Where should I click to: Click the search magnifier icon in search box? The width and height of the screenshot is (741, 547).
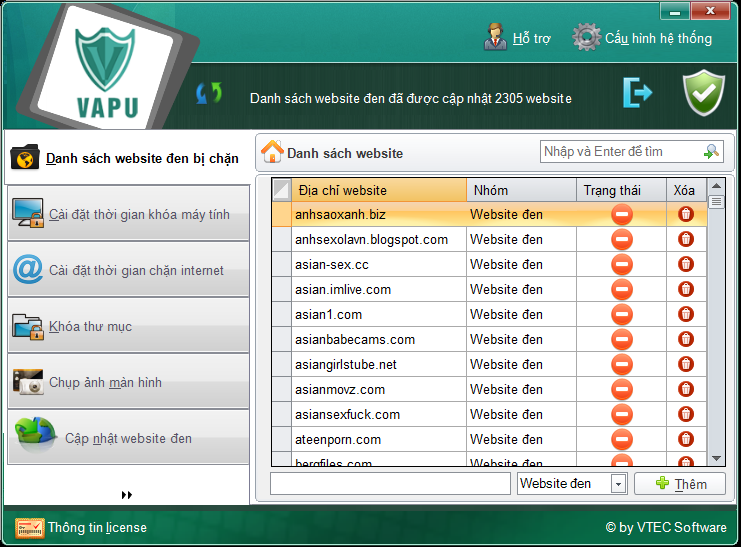pyautogui.click(x=711, y=152)
